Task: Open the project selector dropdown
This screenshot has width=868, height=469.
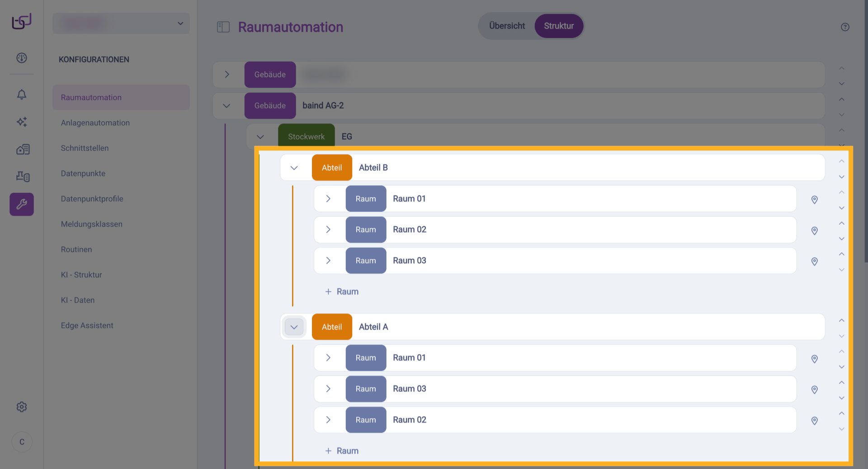Action: pos(121,24)
